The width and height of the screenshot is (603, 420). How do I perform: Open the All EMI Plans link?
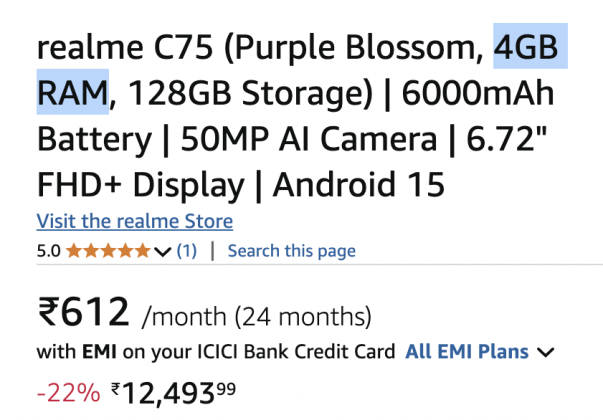[467, 352]
